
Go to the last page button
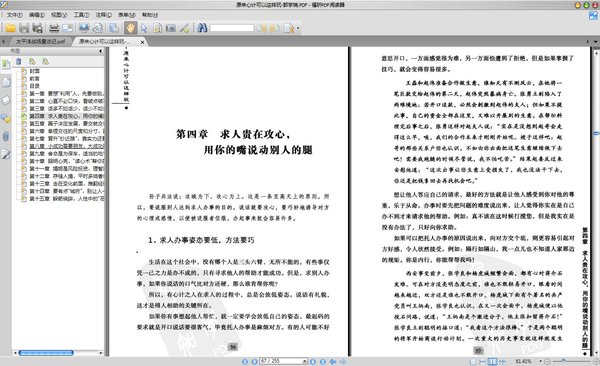[x=323, y=361]
